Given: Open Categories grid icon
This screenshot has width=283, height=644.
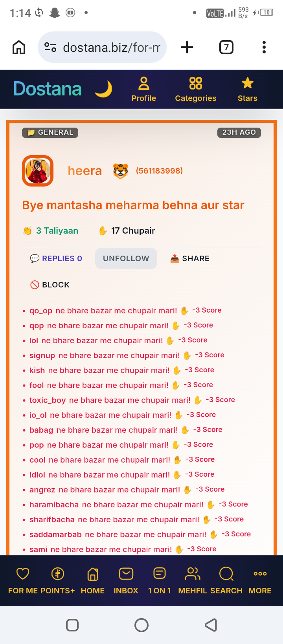Looking at the screenshot, I should pos(196,83).
